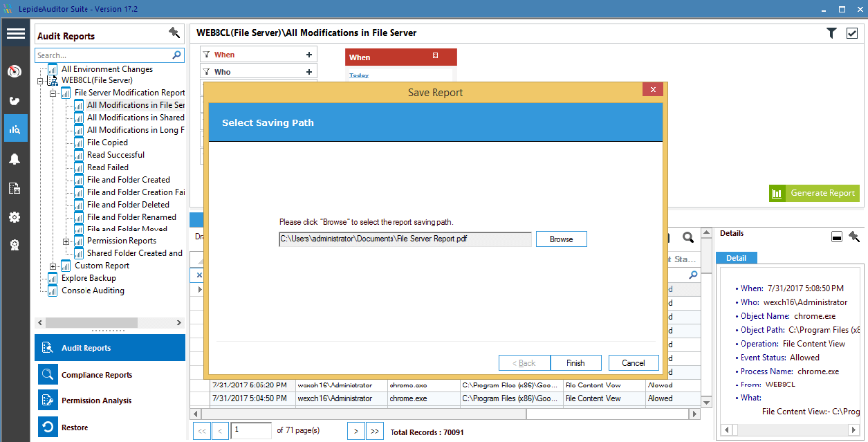Screen dimensions: 868x442
Task: Go Back in the Save Report wizard
Action: pos(524,363)
